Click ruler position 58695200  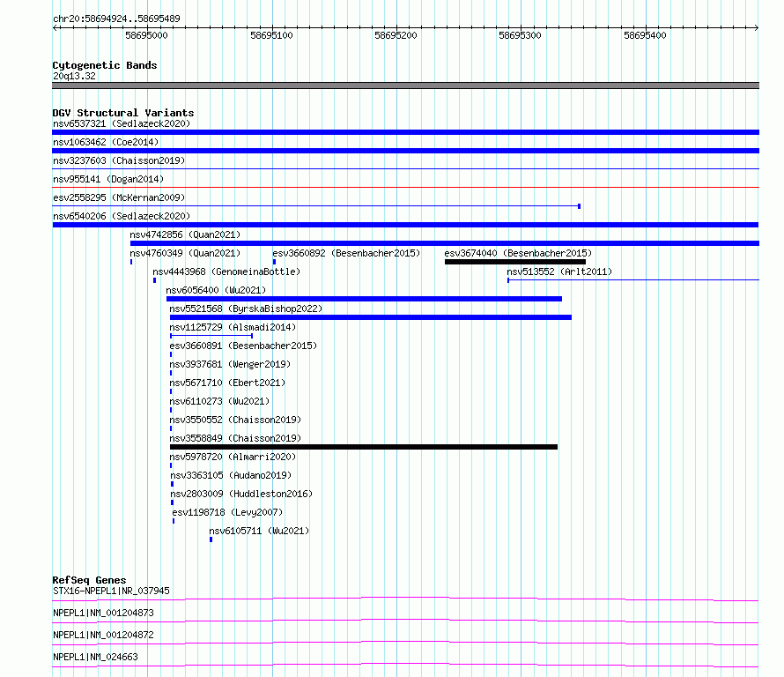coord(396,35)
